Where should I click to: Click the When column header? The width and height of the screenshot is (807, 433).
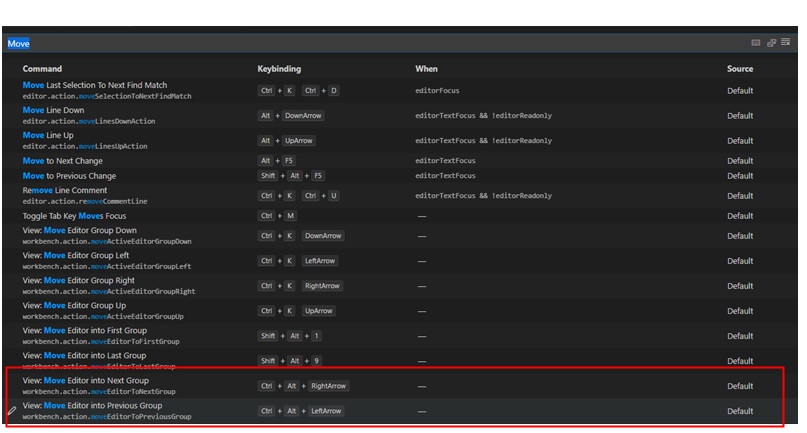[426, 69]
